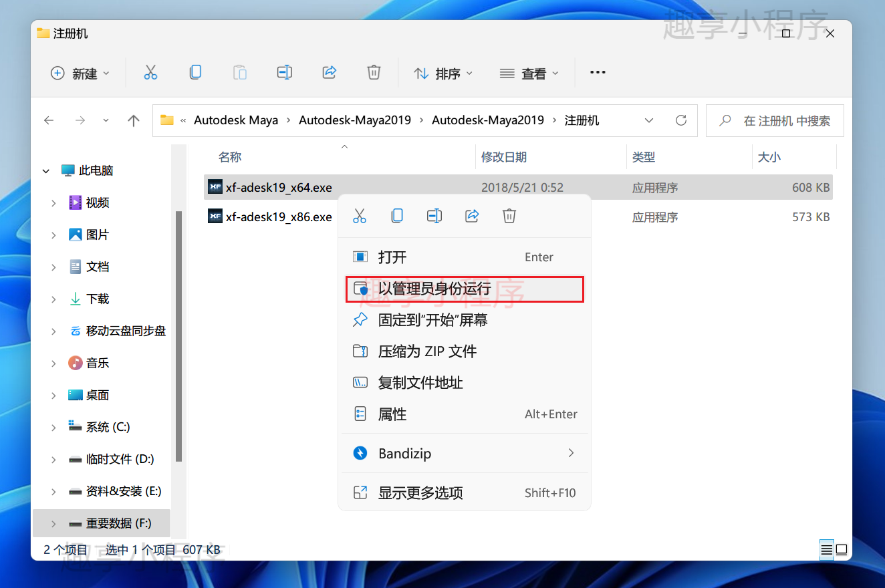Click the search magnifier icon
The height and width of the screenshot is (588, 885).
pos(725,121)
